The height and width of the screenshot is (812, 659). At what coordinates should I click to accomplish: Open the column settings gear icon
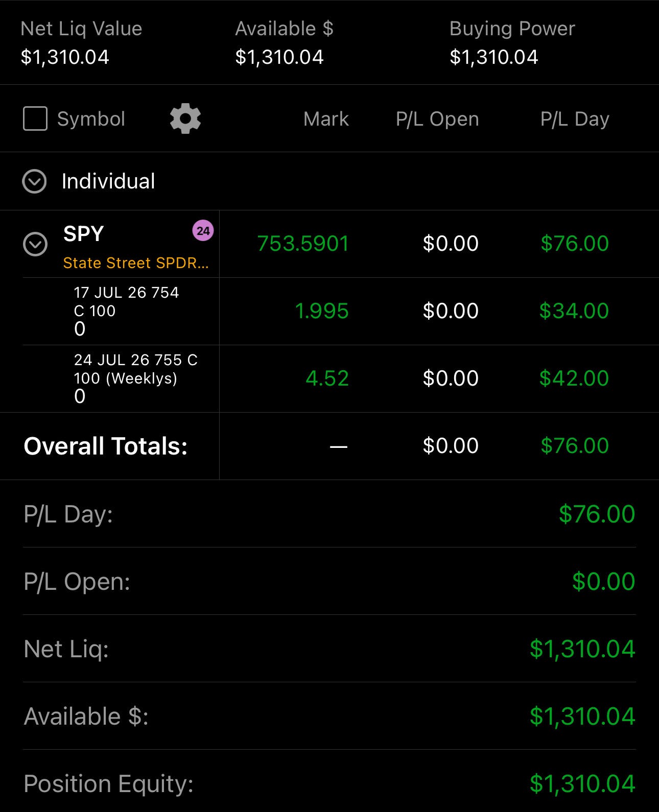(185, 118)
